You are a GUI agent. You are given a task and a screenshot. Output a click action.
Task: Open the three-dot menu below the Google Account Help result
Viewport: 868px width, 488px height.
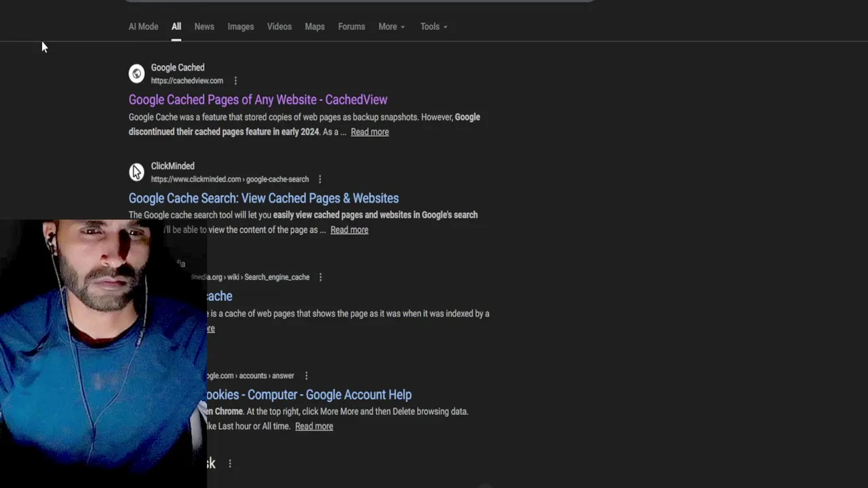pyautogui.click(x=230, y=464)
